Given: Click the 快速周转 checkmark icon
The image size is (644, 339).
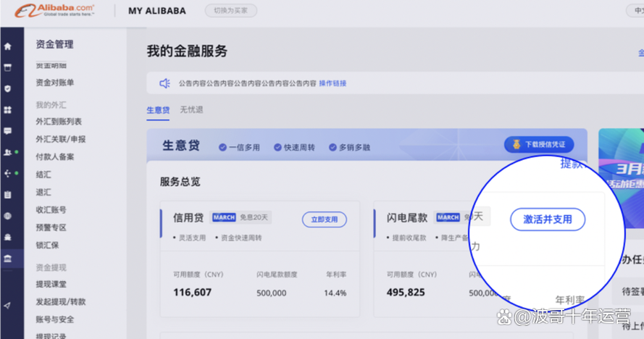Looking at the screenshot, I should click(277, 148).
